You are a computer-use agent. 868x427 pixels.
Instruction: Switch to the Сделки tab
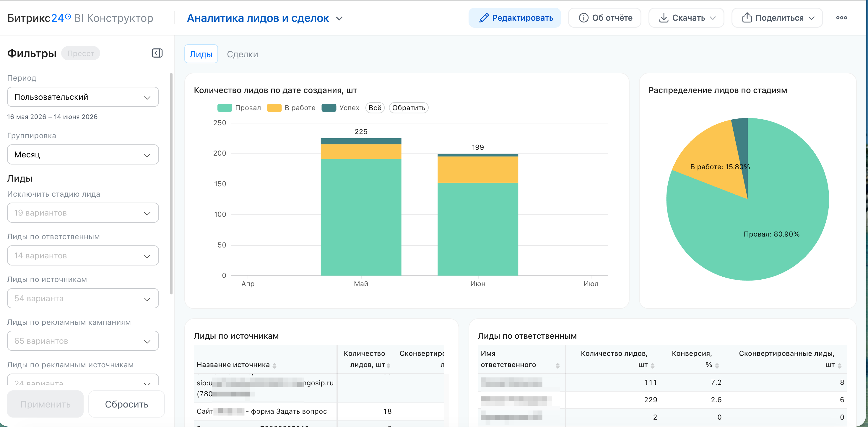coord(242,54)
